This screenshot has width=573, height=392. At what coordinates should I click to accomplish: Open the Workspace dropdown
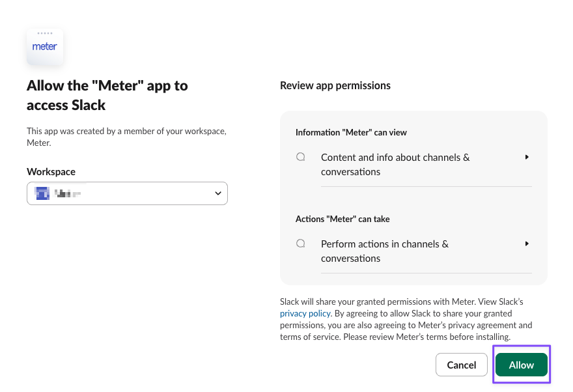click(x=127, y=193)
